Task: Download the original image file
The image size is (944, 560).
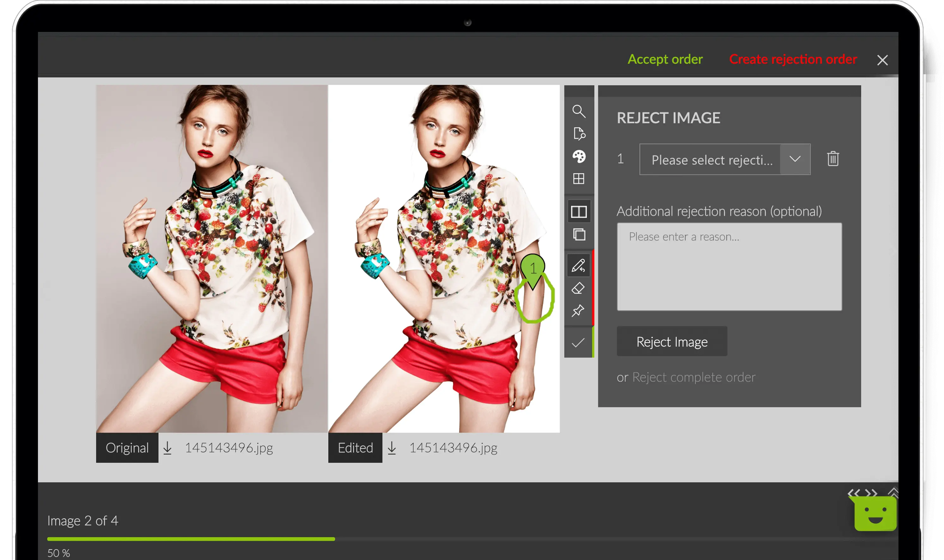Action: [x=167, y=448]
